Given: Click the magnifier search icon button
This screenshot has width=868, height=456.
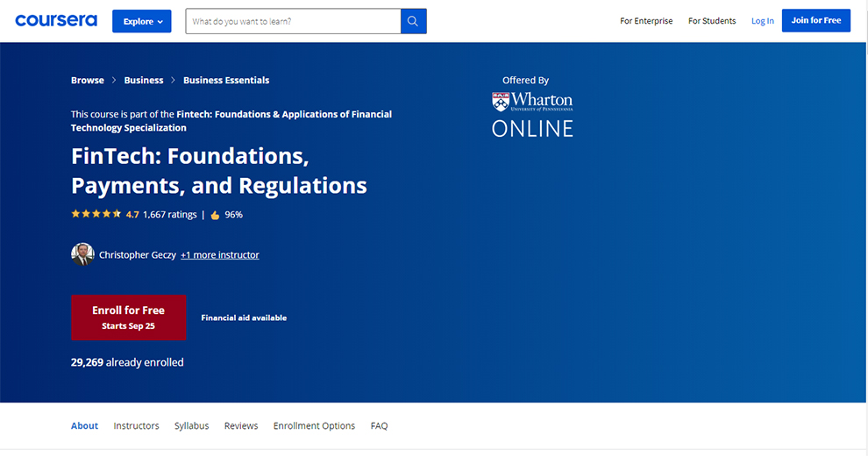Looking at the screenshot, I should [413, 21].
